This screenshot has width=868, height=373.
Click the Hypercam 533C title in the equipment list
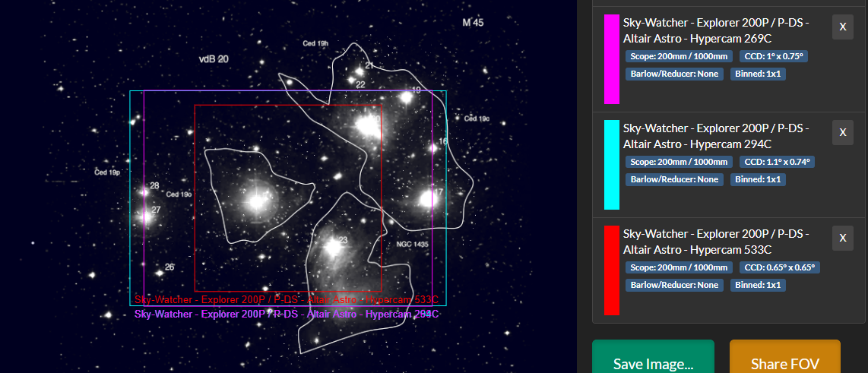(x=716, y=242)
